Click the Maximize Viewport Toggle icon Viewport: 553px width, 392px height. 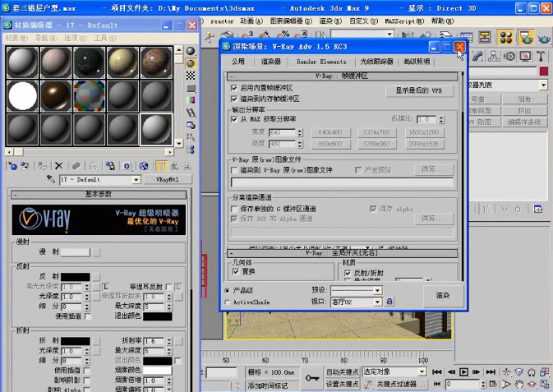point(545,384)
